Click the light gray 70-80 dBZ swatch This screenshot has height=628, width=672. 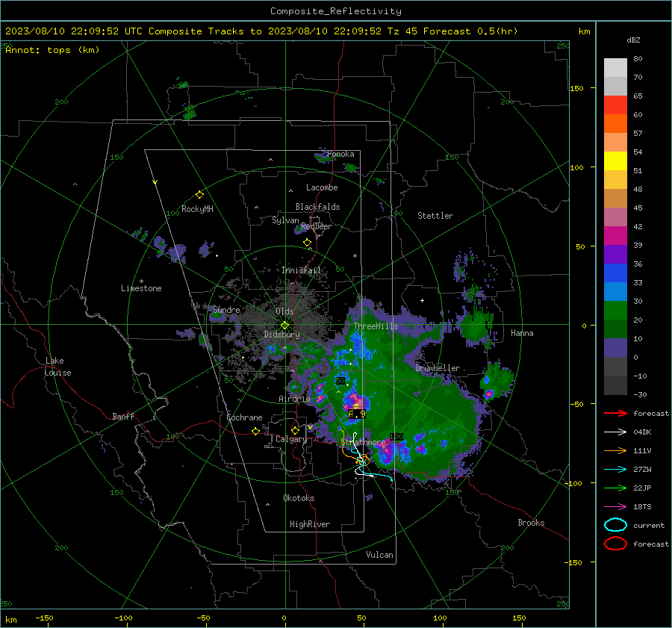615,68
